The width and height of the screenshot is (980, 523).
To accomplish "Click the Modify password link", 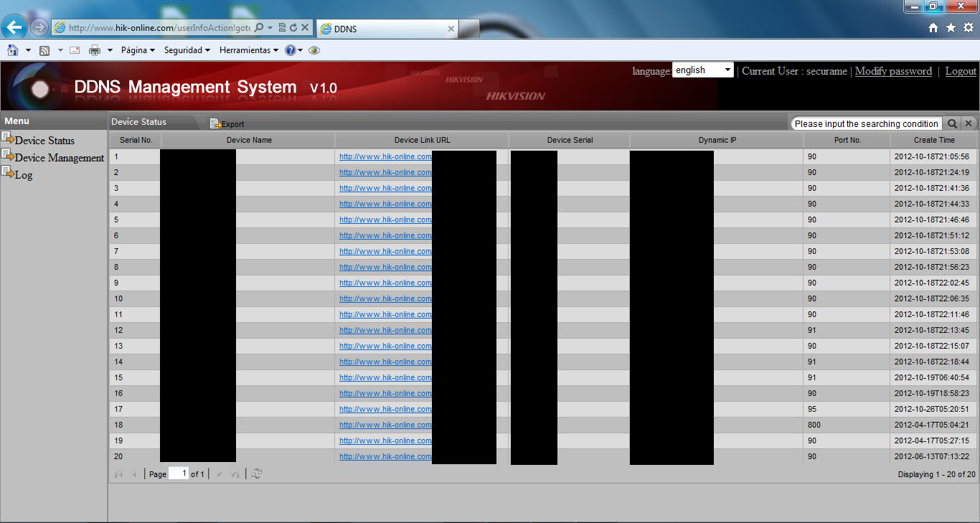I will [x=893, y=71].
